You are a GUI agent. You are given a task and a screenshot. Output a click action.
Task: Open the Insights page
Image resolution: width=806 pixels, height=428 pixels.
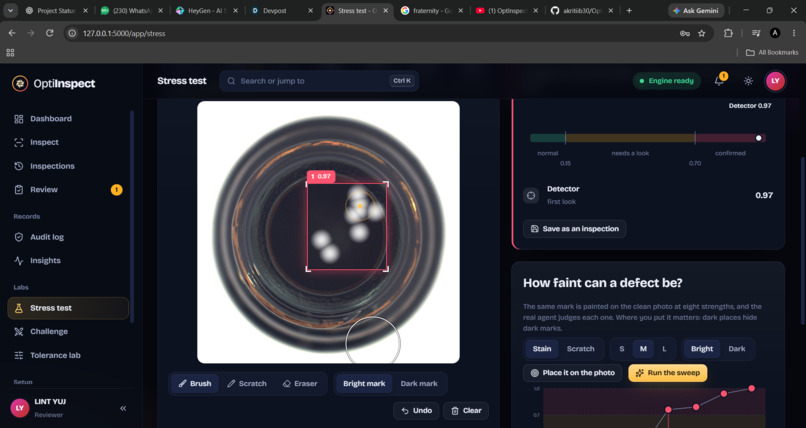click(x=45, y=260)
